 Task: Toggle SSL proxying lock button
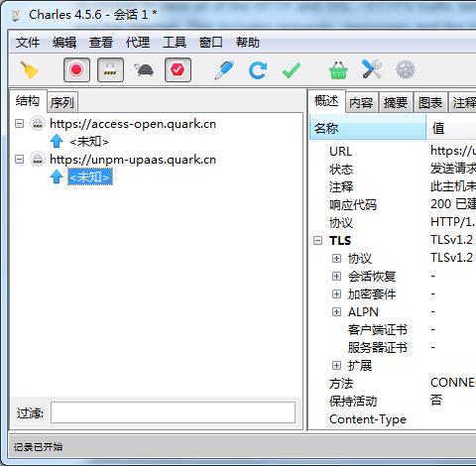111,69
